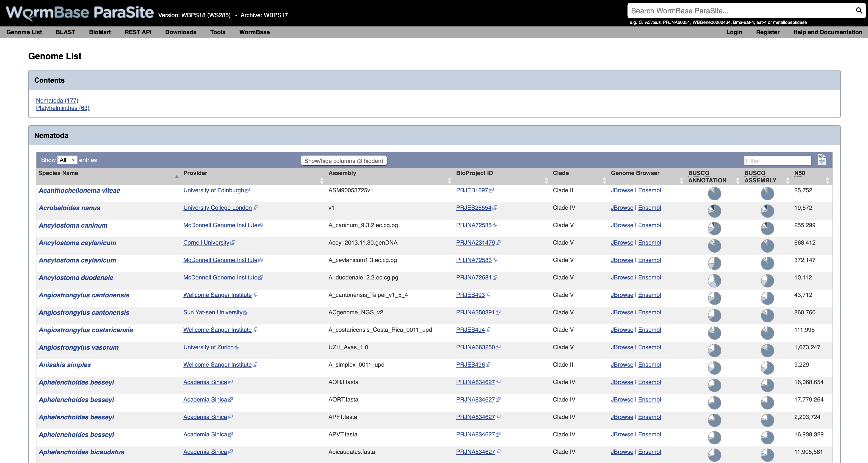Click the Search WormBase ParaSite field
Viewport: 868px width, 463px height.
(x=741, y=11)
